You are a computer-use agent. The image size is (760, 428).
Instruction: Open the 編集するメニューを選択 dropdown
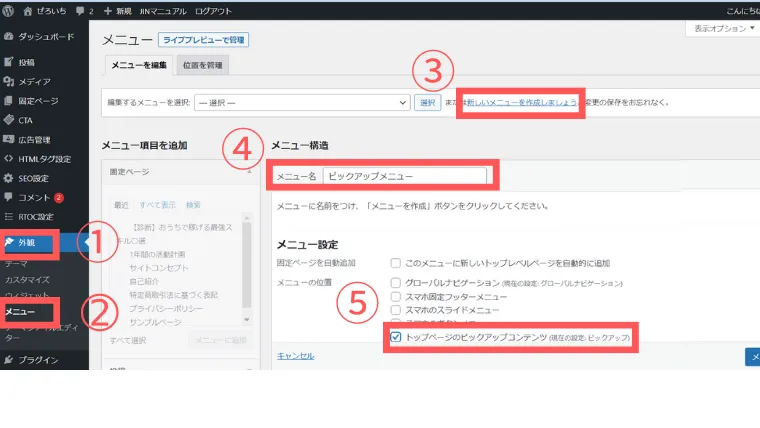pyautogui.click(x=302, y=103)
